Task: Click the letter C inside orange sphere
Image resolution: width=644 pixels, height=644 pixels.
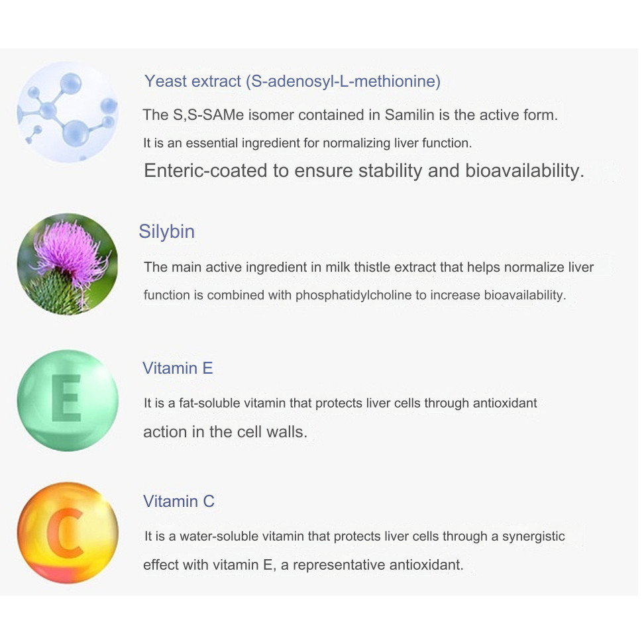Action: coord(66,533)
